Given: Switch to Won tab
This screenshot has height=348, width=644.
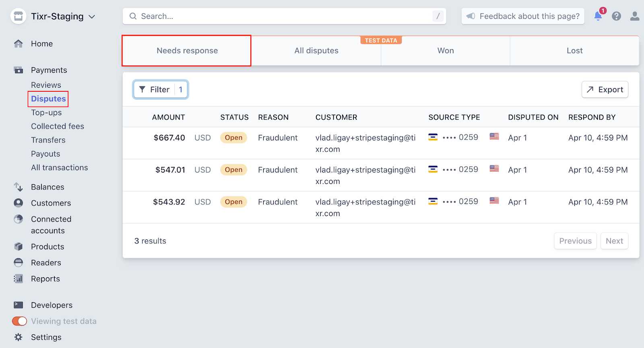Looking at the screenshot, I should click(x=446, y=51).
